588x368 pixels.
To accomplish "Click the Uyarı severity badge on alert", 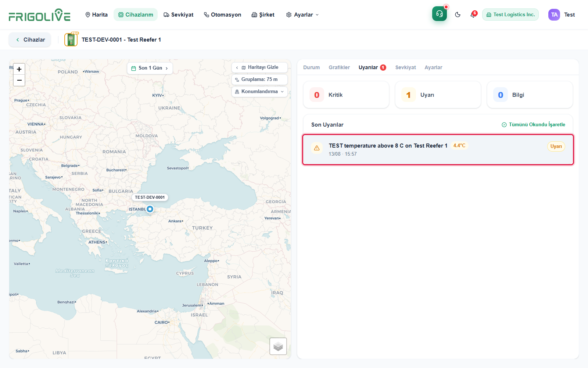I will click(556, 146).
